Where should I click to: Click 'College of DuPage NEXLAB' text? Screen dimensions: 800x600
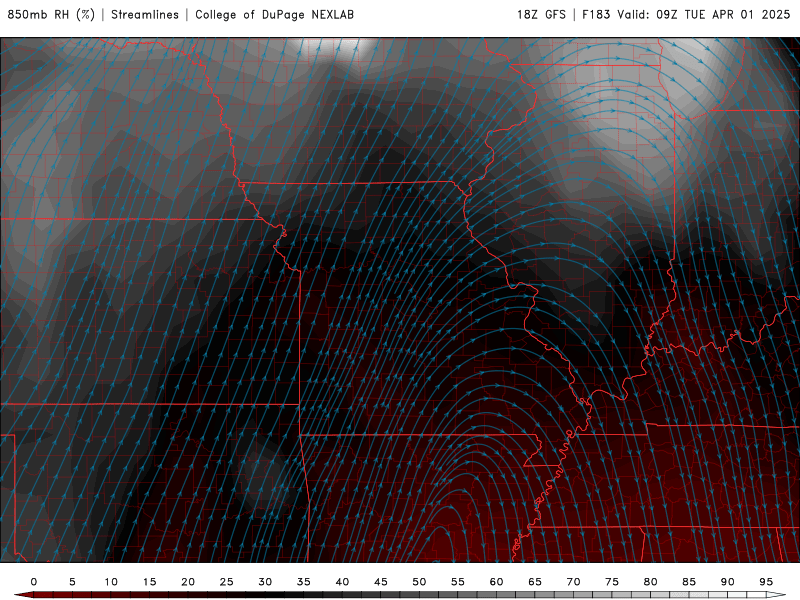tap(274, 15)
